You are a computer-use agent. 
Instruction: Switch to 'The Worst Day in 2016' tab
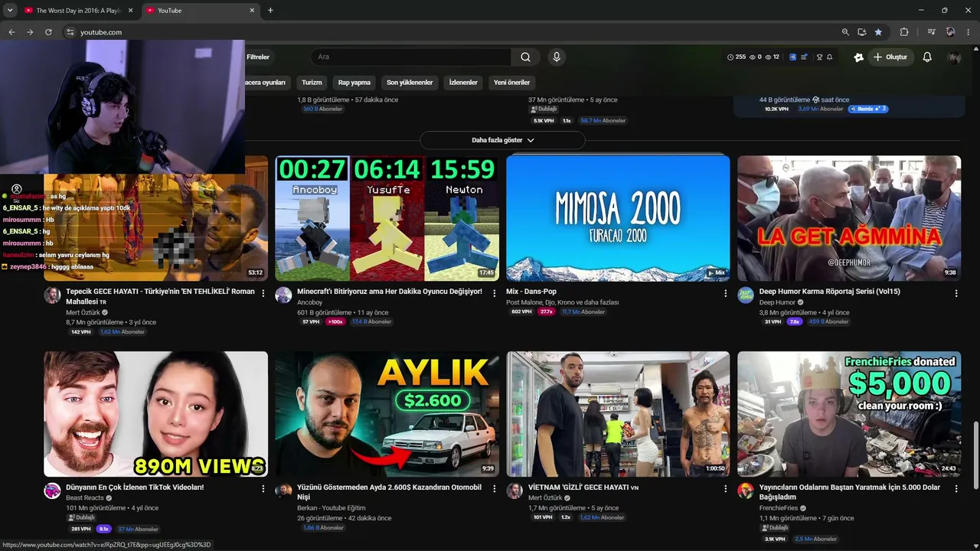79,11
